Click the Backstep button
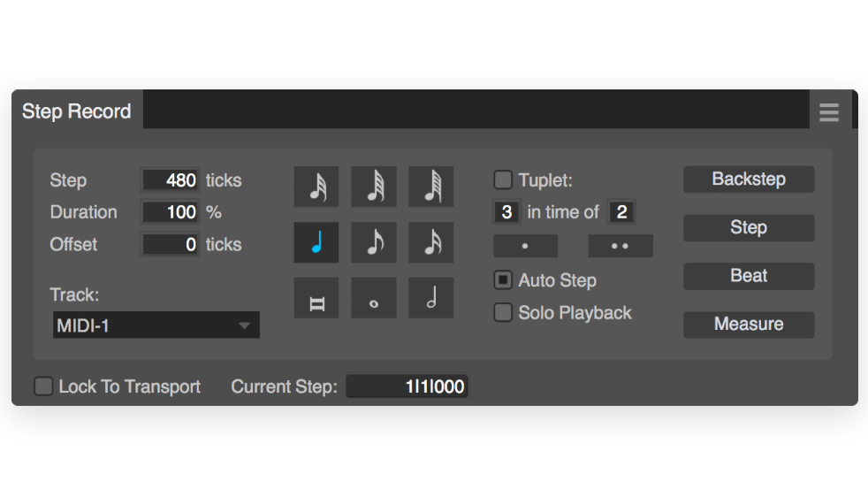The image size is (868, 497). [x=749, y=180]
